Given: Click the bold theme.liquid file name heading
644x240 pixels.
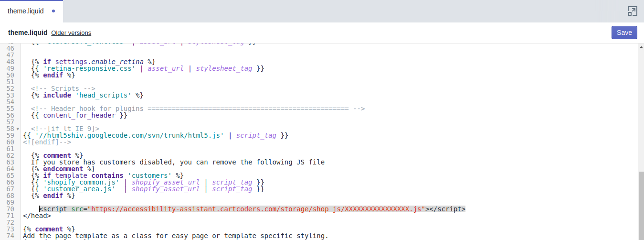Looking at the screenshot, I should point(28,33).
